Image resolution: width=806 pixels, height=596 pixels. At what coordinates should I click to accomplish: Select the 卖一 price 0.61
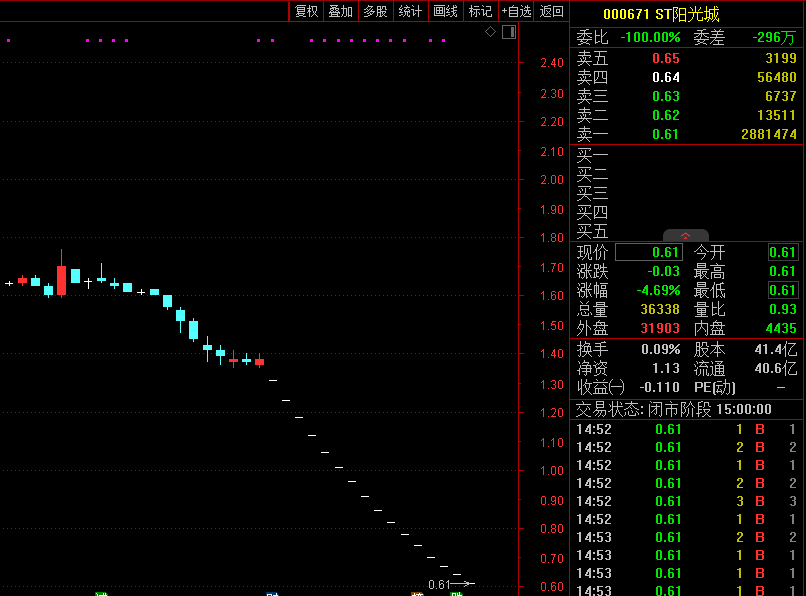coord(666,134)
